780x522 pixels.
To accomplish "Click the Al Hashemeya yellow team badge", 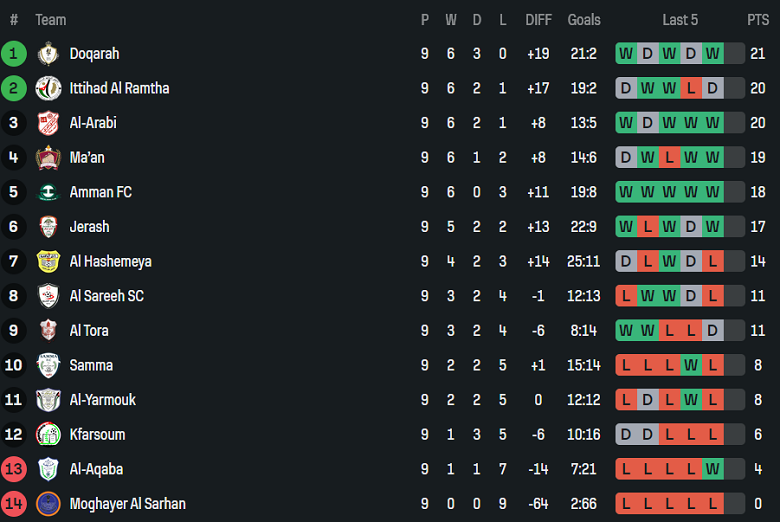I will point(48,261).
